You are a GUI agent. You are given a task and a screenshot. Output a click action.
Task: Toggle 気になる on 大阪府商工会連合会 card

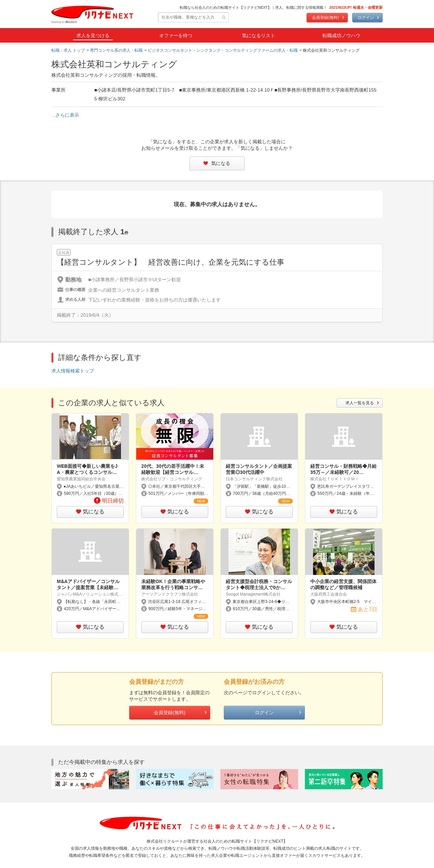pyautogui.click(x=344, y=627)
